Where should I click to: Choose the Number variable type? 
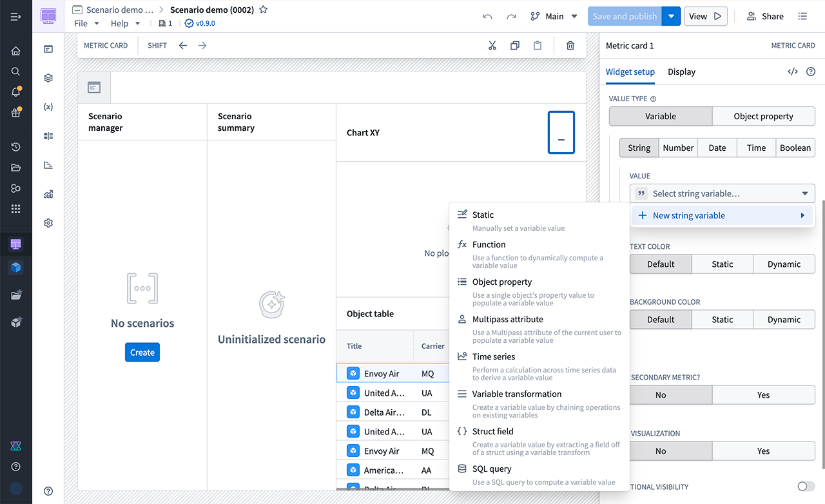(x=678, y=148)
